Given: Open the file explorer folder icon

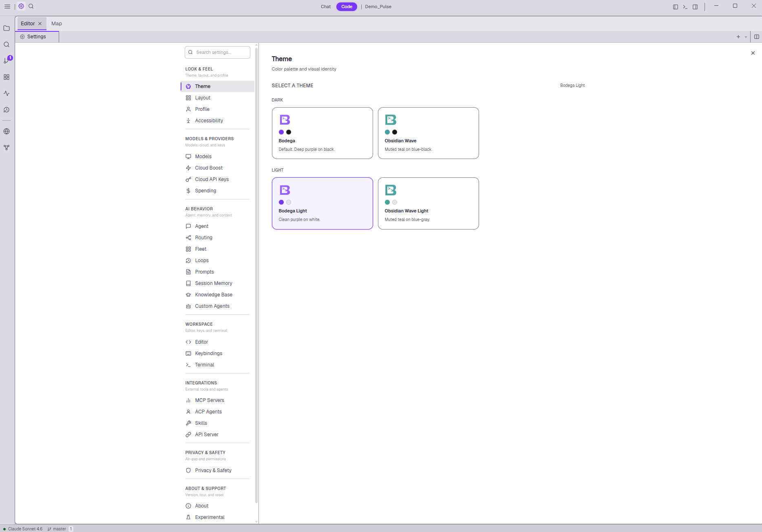Looking at the screenshot, I should (7, 28).
